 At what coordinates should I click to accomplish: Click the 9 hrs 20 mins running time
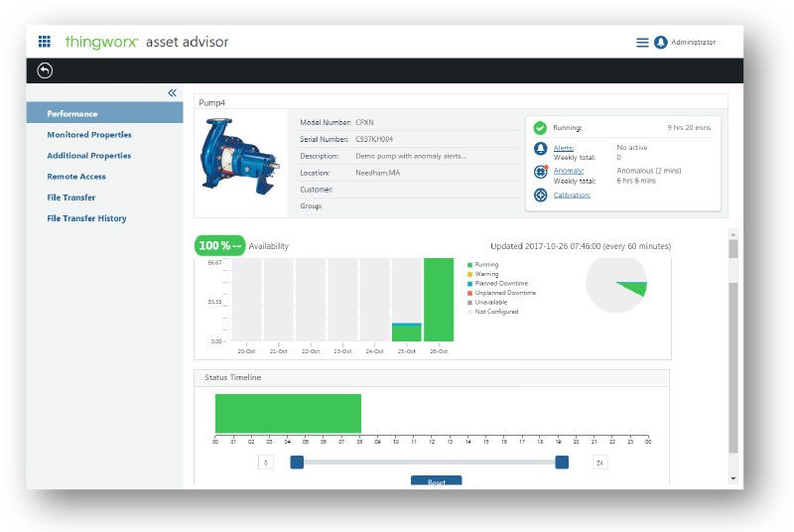[x=689, y=128]
